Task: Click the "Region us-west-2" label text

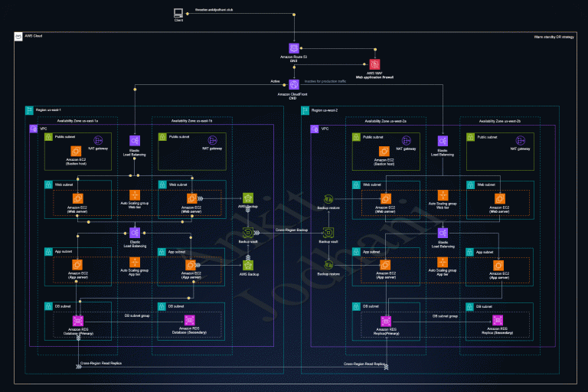Action: click(x=325, y=110)
